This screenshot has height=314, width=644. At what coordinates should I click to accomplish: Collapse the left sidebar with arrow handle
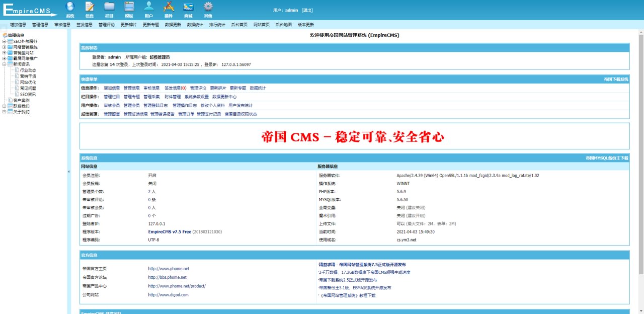tap(68, 172)
